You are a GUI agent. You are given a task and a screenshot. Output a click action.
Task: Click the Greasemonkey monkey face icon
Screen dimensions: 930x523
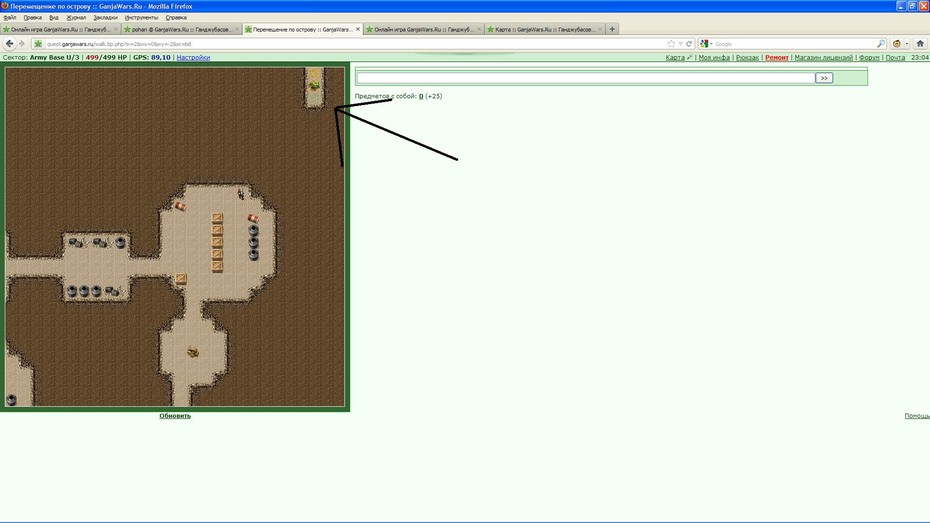pyautogui.click(x=897, y=44)
